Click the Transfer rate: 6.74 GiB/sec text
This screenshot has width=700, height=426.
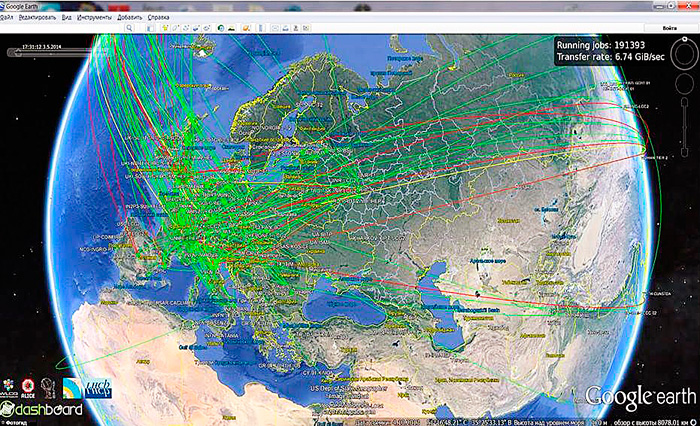point(610,57)
